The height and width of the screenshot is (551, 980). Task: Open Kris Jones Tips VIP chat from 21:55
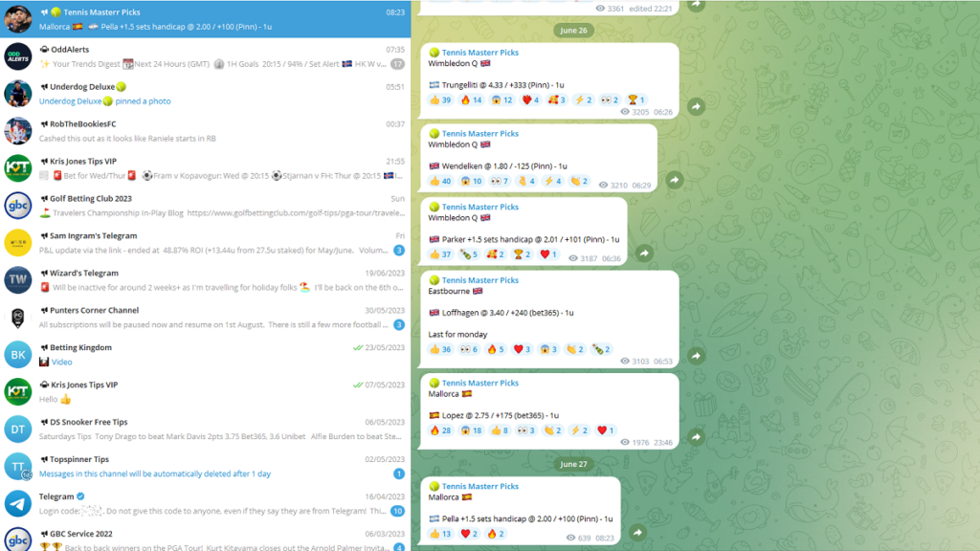[x=205, y=168]
